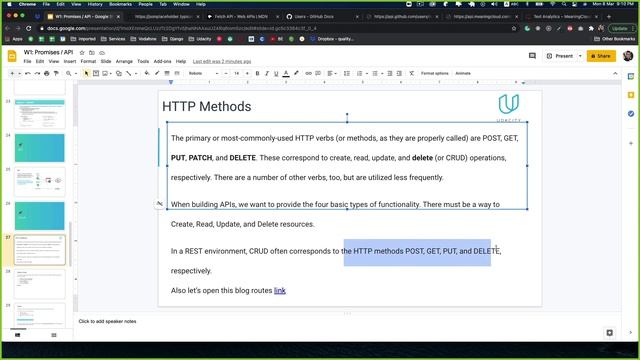
Task: Star the W1: Promises / API document
Action: (x=82, y=53)
